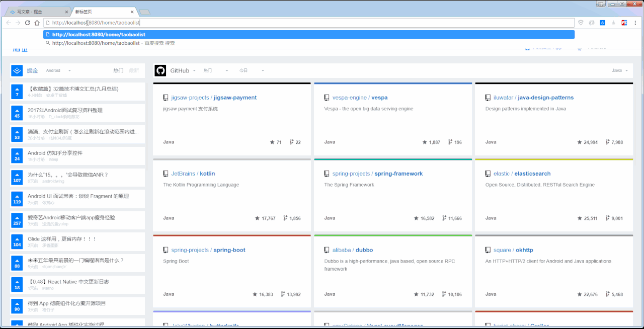Go to the browser home icon

click(x=37, y=23)
